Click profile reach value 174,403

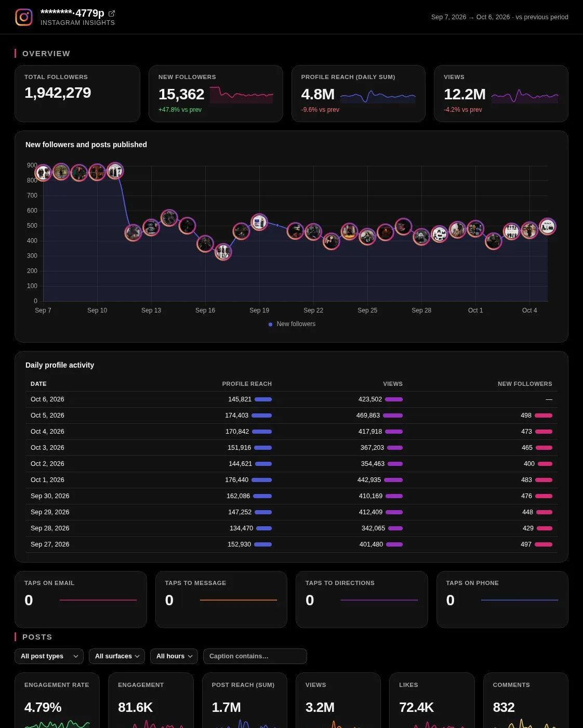click(x=236, y=415)
